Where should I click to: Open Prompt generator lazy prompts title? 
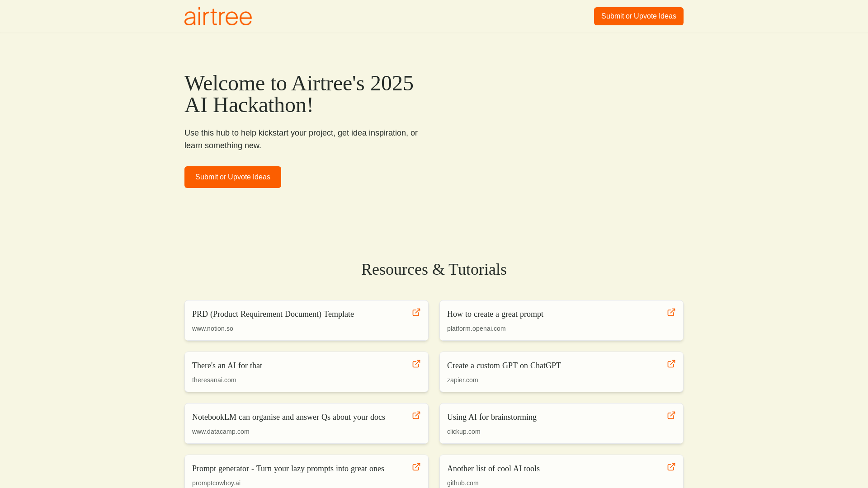point(288,469)
